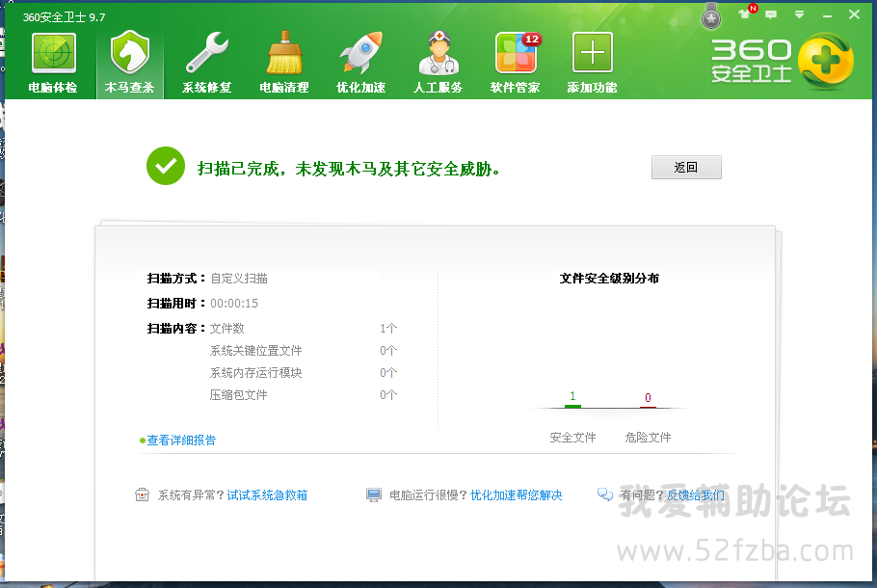Open the feedback speech bubble icon in title bar

click(x=771, y=14)
